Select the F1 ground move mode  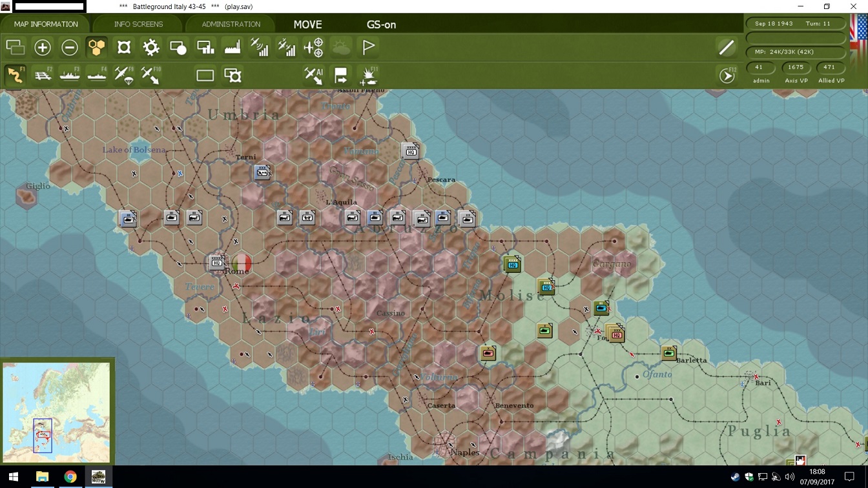coord(15,75)
